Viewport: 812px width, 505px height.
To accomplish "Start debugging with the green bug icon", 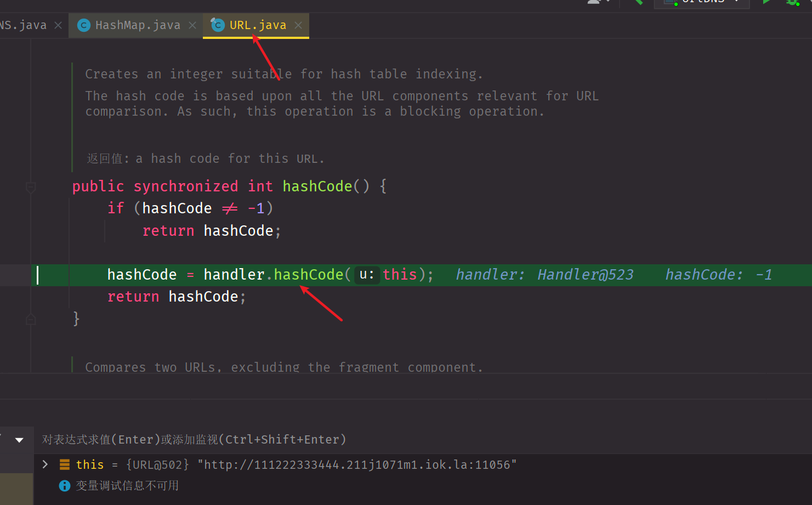I will [x=793, y=2].
